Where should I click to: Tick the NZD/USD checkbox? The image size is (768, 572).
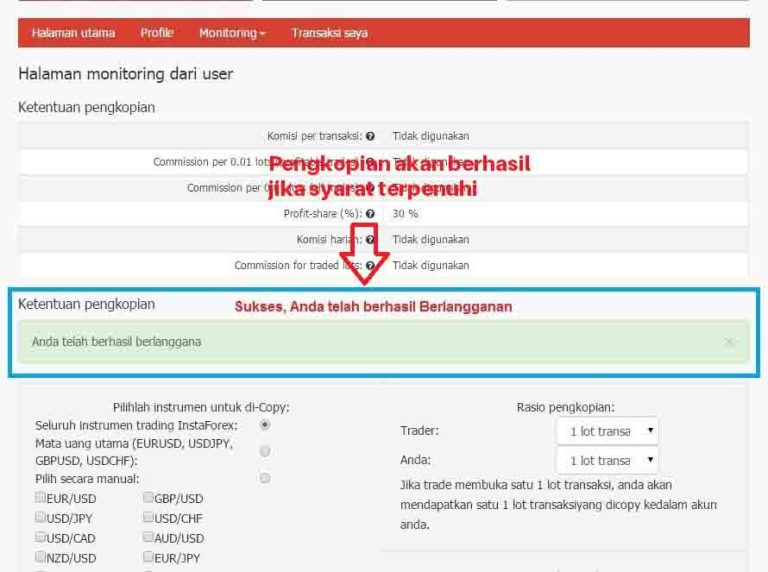40,557
